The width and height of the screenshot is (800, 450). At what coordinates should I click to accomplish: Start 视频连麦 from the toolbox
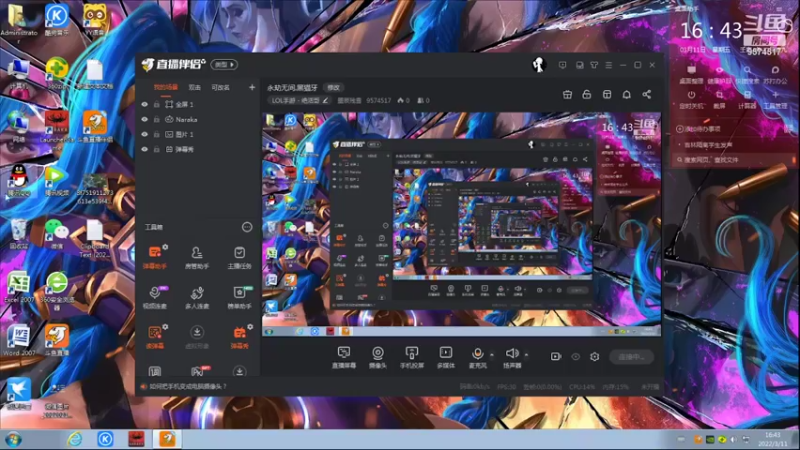click(155, 297)
